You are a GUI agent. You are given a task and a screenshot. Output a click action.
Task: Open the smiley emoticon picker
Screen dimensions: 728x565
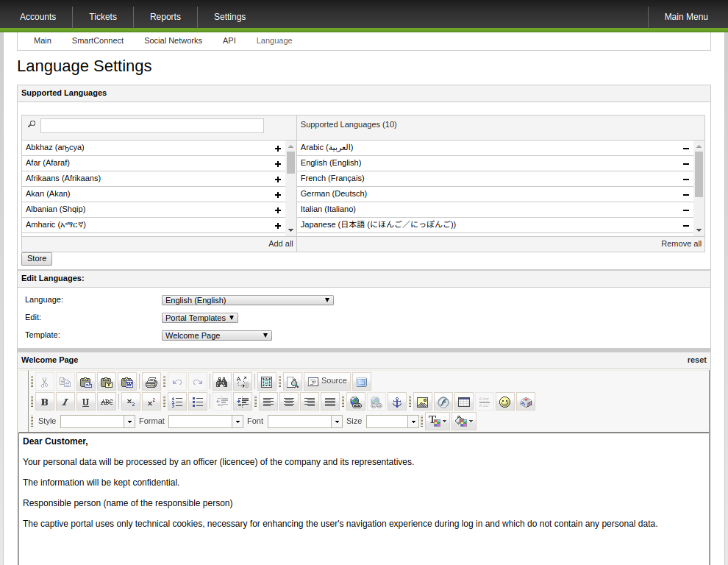pos(504,402)
